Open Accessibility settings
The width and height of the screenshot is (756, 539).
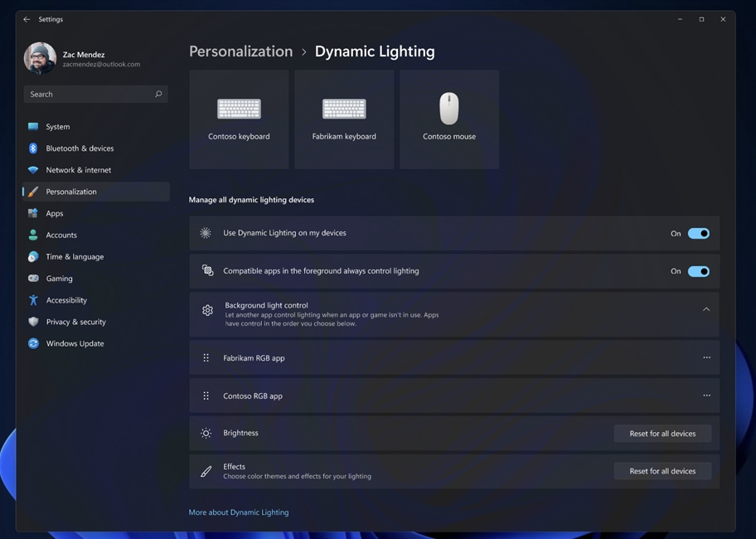68,299
